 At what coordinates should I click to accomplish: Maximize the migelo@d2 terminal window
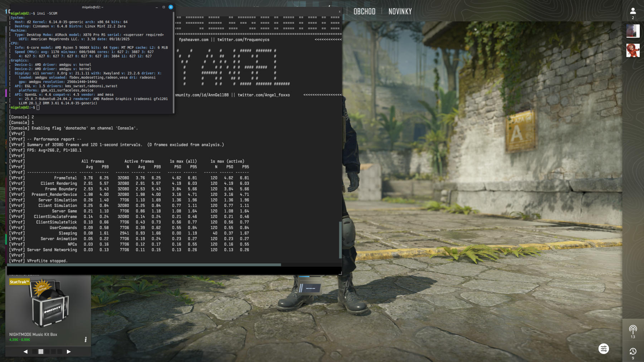pyautogui.click(x=164, y=7)
